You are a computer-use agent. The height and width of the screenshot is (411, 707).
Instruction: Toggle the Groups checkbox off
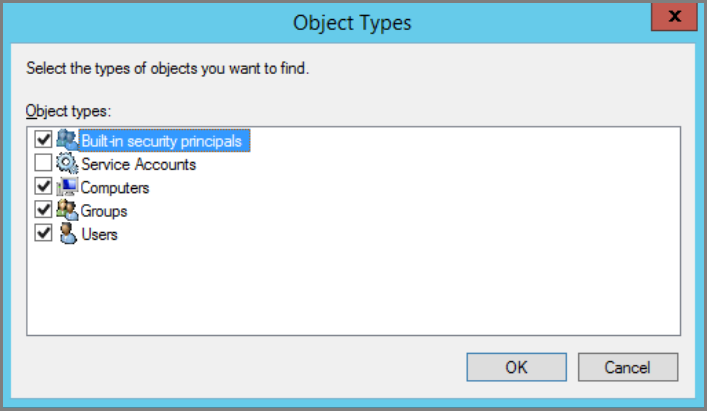click(x=43, y=210)
